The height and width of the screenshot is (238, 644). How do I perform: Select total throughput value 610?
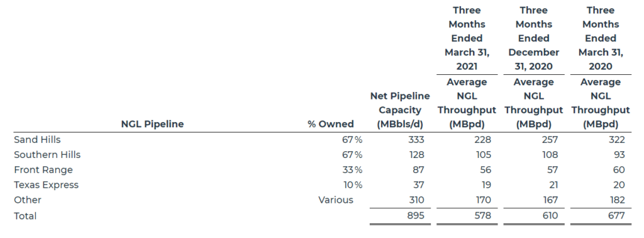(x=550, y=216)
